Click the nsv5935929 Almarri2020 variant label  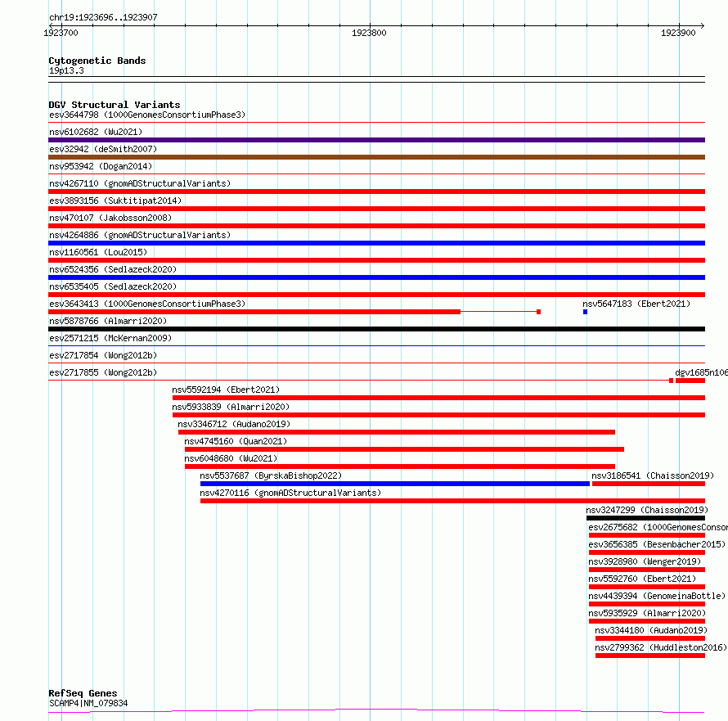647,613
